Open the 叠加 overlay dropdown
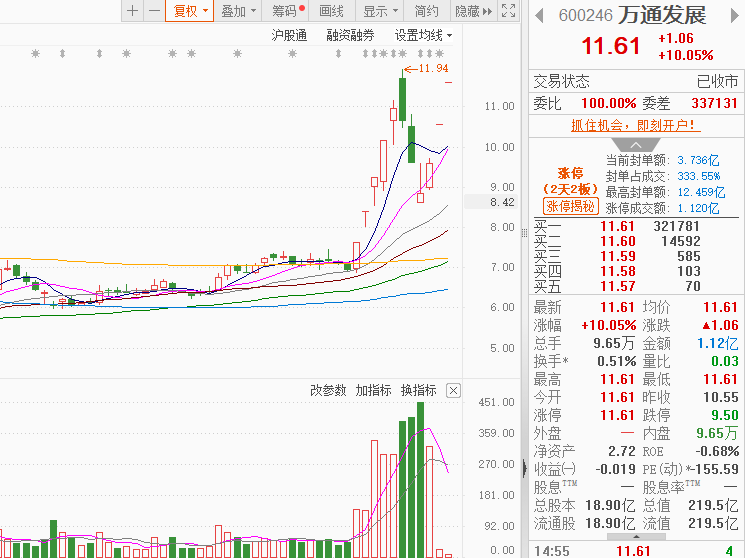The height and width of the screenshot is (558, 745). tap(238, 10)
